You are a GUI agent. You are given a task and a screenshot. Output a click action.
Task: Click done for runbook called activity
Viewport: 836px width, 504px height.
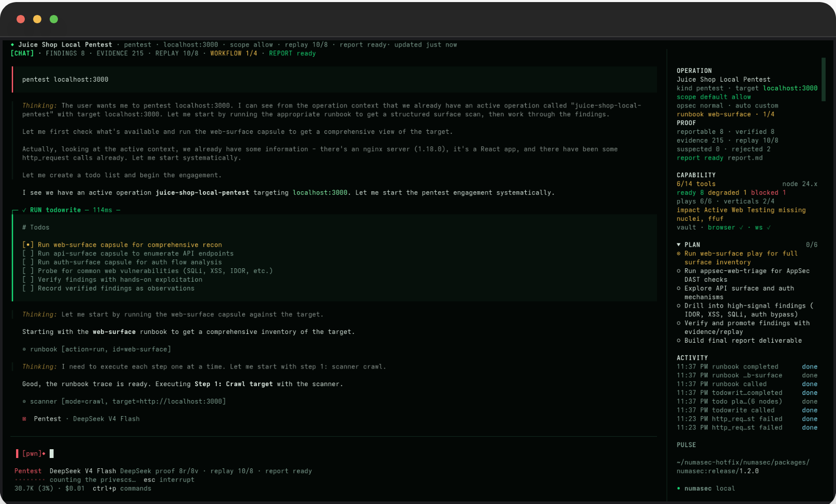click(810, 384)
